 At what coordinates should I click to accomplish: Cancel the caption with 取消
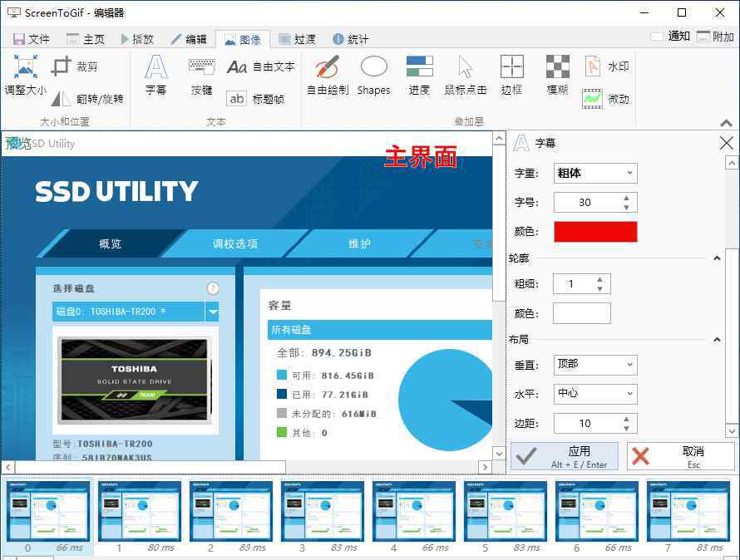[x=680, y=456]
